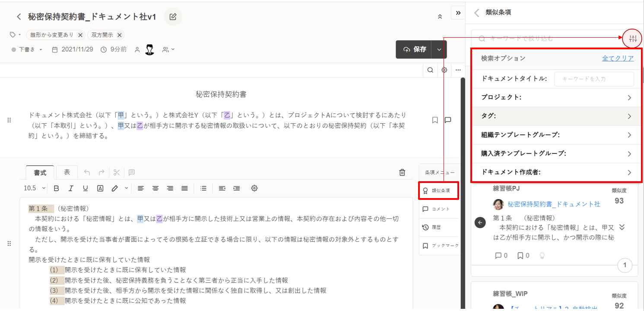This screenshot has width=644, height=311.
Task: Toggle italic formatting
Action: point(71,188)
